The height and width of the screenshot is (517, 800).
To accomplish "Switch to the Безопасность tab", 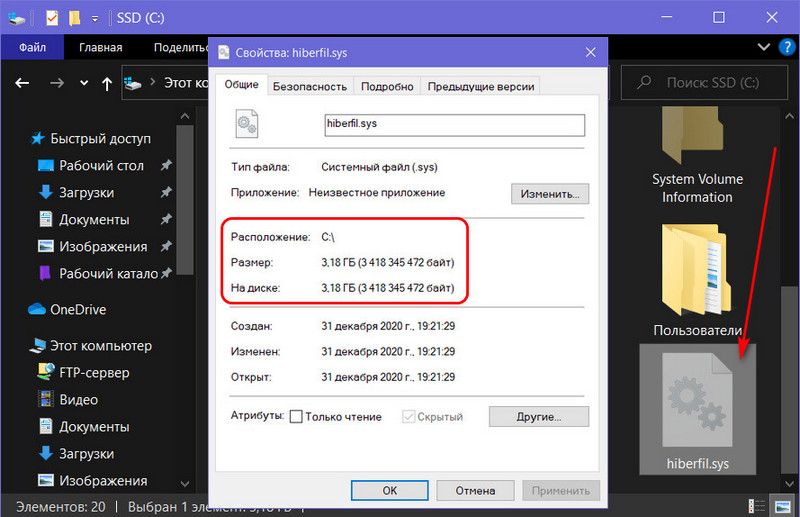I will (310, 87).
